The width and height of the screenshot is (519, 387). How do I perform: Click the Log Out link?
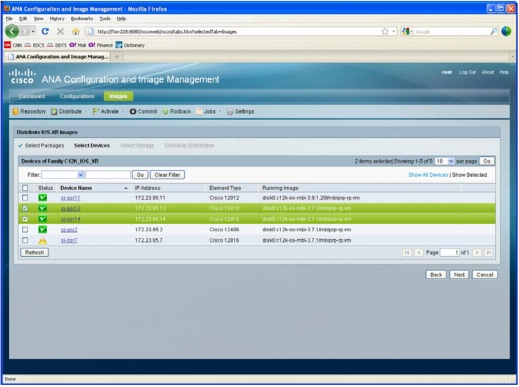click(x=467, y=72)
